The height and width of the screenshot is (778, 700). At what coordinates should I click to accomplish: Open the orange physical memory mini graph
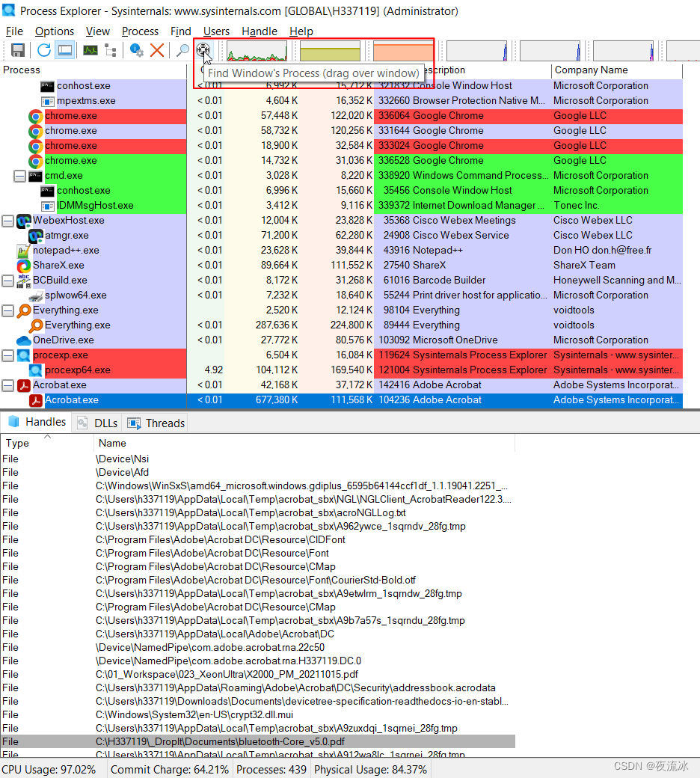(403, 51)
